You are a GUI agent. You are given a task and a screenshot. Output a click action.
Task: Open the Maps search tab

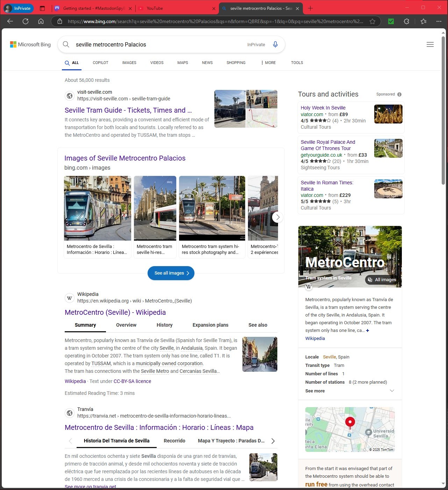coord(183,63)
